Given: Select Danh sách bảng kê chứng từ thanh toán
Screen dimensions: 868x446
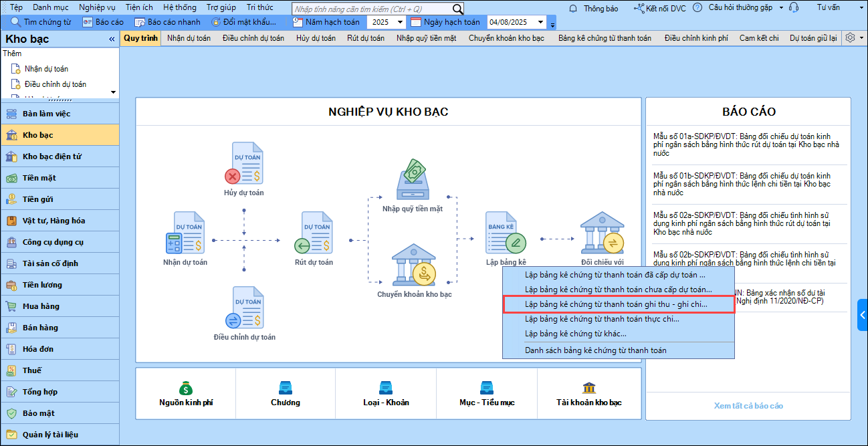Looking at the screenshot, I should tap(619, 350).
